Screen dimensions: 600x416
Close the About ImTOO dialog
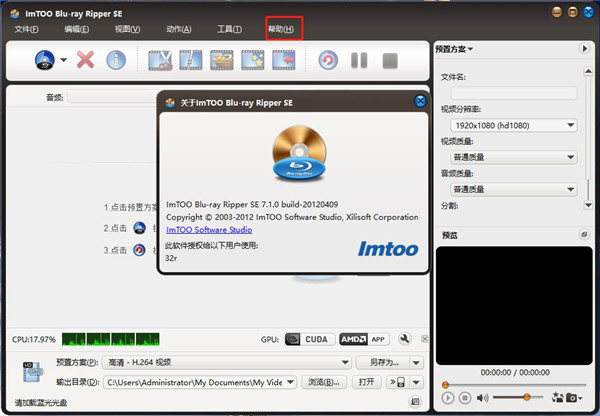[x=420, y=101]
